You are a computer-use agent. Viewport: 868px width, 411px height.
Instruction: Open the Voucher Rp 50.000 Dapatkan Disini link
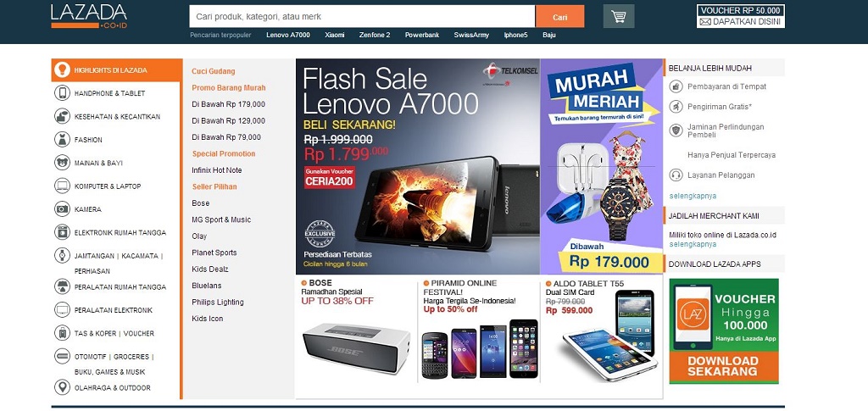(x=741, y=16)
